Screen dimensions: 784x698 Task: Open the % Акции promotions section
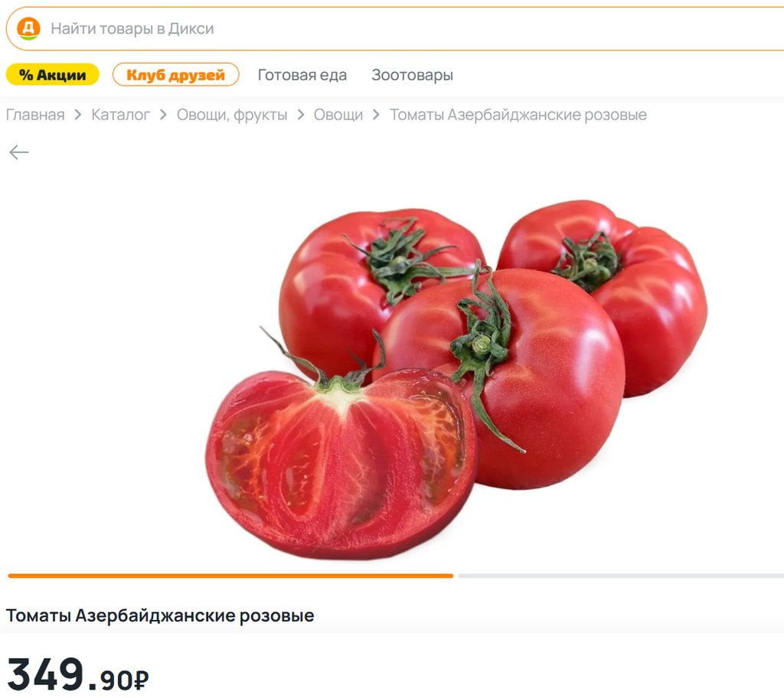(x=53, y=74)
